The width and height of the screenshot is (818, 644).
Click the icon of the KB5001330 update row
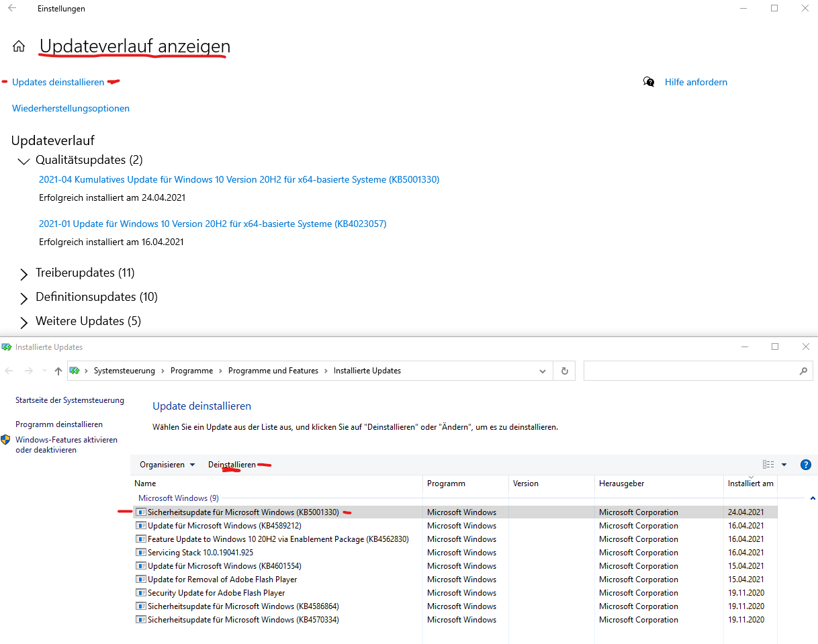[x=141, y=512]
